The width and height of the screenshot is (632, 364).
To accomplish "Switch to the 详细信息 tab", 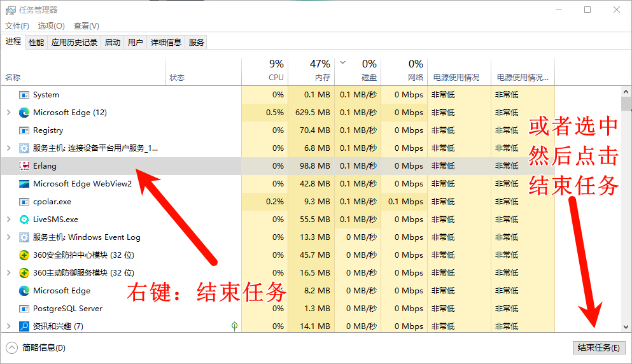I will pyautogui.click(x=165, y=43).
